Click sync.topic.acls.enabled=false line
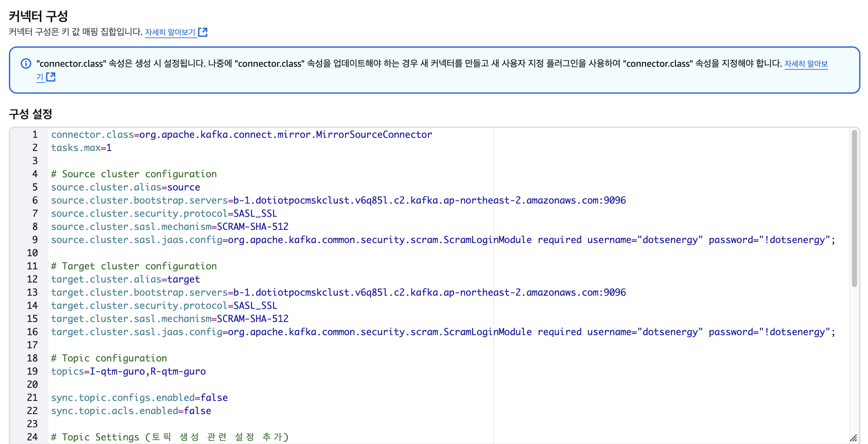The width and height of the screenshot is (868, 444). (131, 410)
